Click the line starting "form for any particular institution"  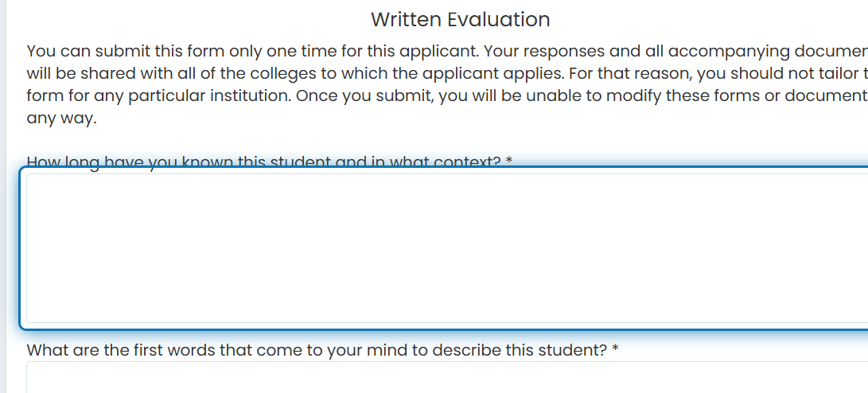click(x=447, y=95)
